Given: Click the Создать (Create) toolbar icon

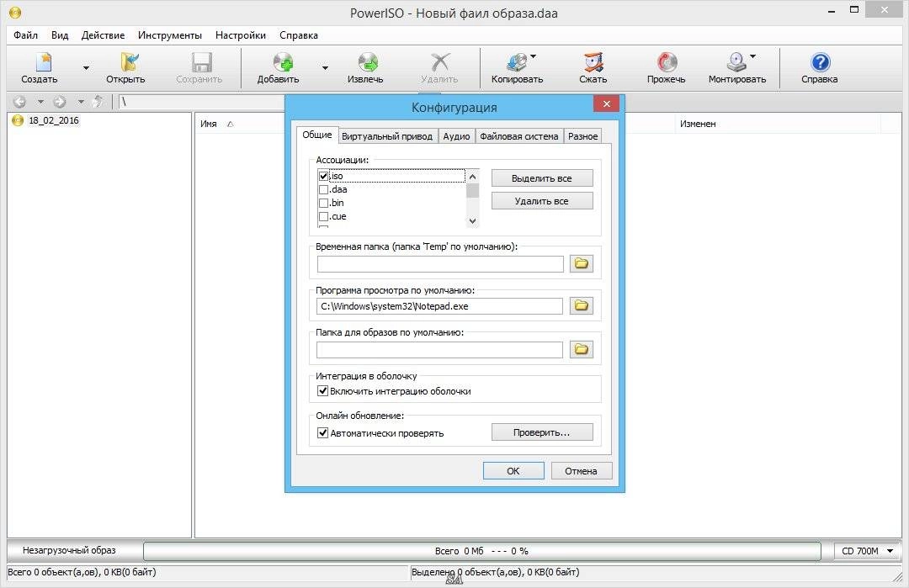Looking at the screenshot, I should pyautogui.click(x=44, y=62).
